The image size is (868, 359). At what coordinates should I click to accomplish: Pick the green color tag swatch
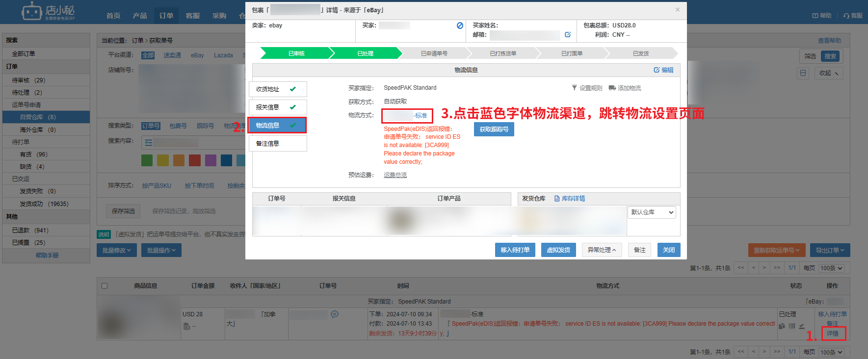147,160
